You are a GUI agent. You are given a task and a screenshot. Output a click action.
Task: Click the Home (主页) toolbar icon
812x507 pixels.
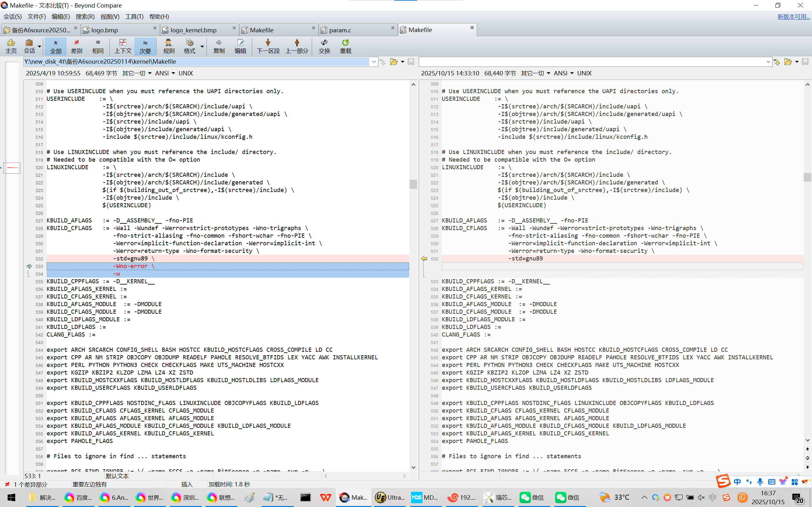pyautogui.click(x=11, y=46)
